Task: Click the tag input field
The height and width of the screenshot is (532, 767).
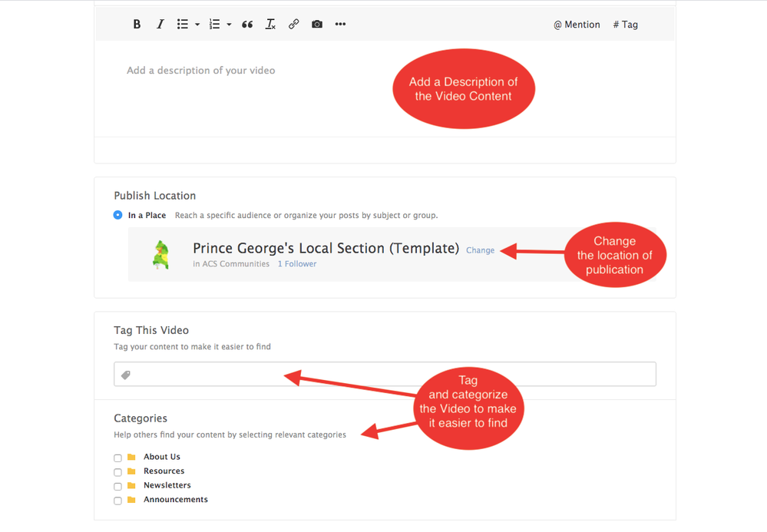Action: click(x=392, y=375)
